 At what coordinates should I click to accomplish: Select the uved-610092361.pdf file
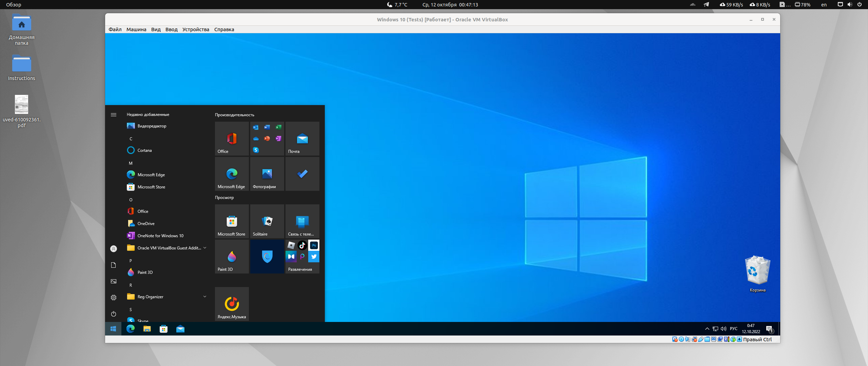click(x=22, y=111)
